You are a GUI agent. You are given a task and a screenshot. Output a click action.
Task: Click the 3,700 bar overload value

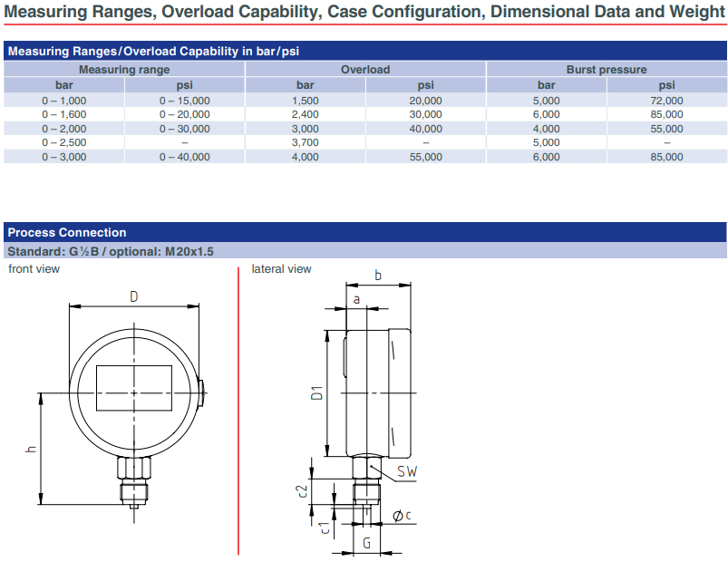[x=306, y=142]
